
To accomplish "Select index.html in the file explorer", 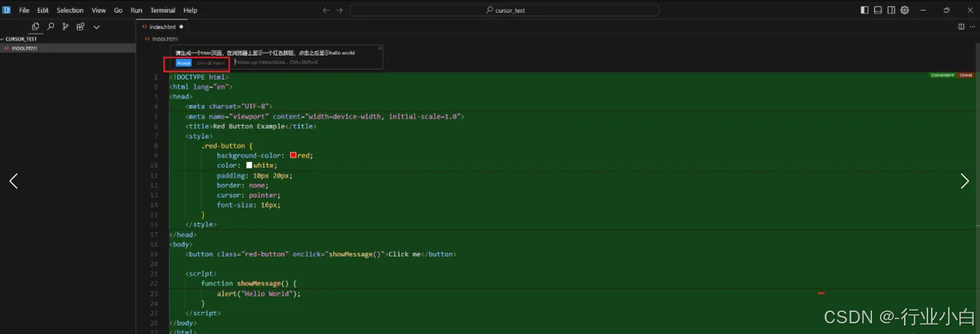I will (x=67, y=48).
